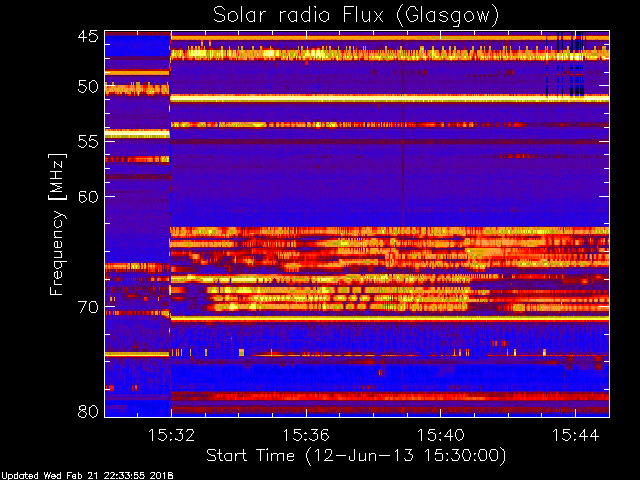Screen dimensions: 640x480
Task: Click the 80 frequency tick label
Action: coord(88,411)
